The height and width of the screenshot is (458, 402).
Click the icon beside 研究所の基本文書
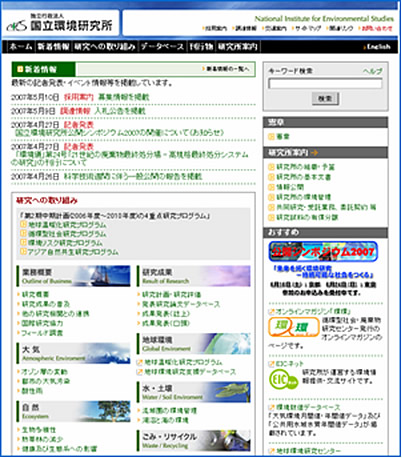(x=271, y=177)
